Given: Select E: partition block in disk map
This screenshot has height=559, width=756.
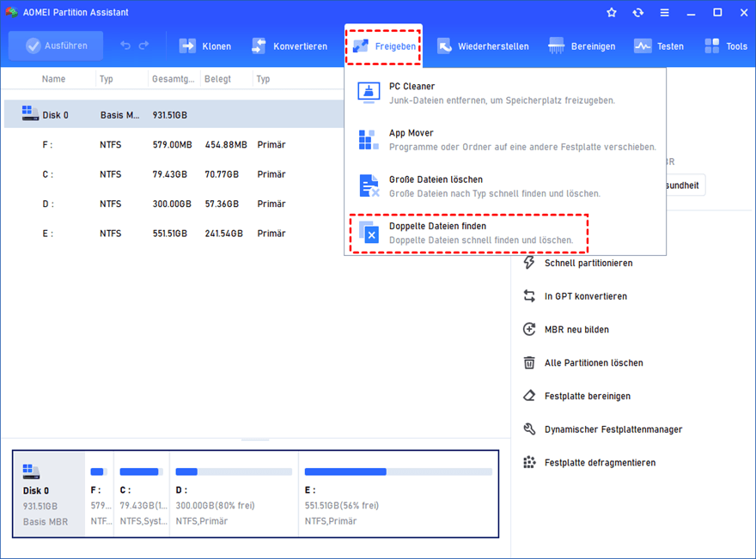Looking at the screenshot, I should (399, 494).
